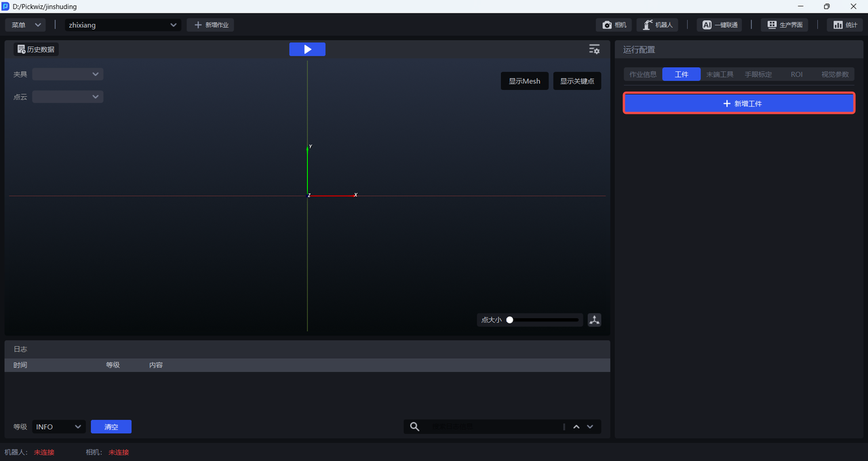The width and height of the screenshot is (868, 461).
Task: Open the 相机 camera panel
Action: click(614, 25)
